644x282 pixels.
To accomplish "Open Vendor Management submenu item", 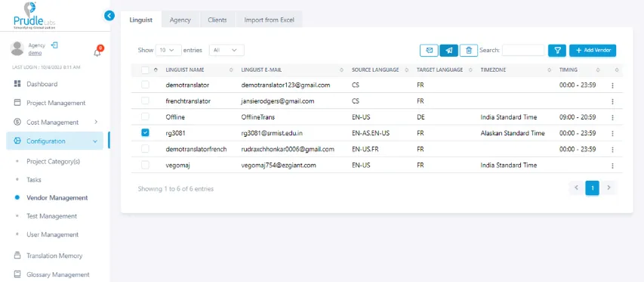I will tap(57, 198).
